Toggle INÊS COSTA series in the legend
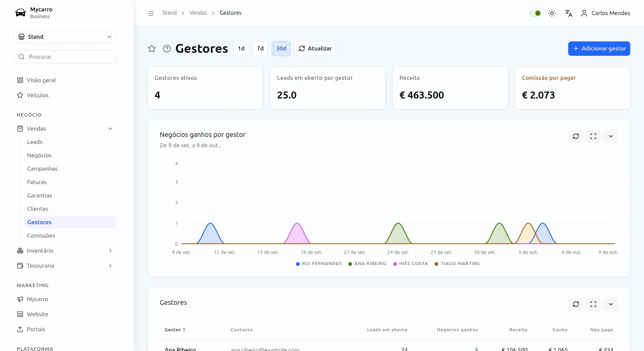Screen dimensions: 644x351 tap(410, 264)
